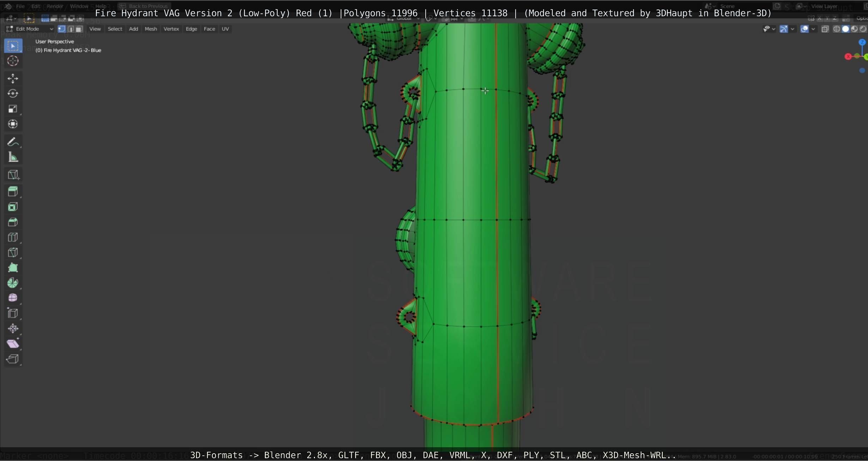Open the Add menu
Screen dimensions: 868x461
coord(133,29)
